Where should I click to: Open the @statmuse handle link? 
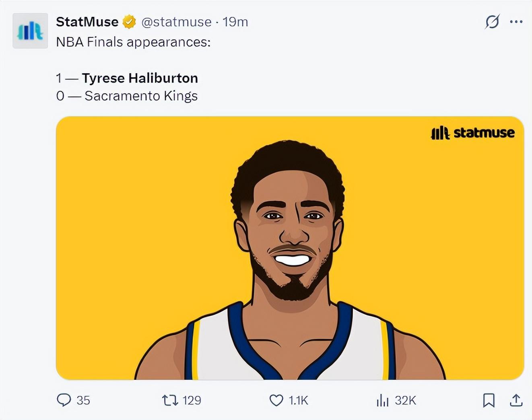coord(176,22)
